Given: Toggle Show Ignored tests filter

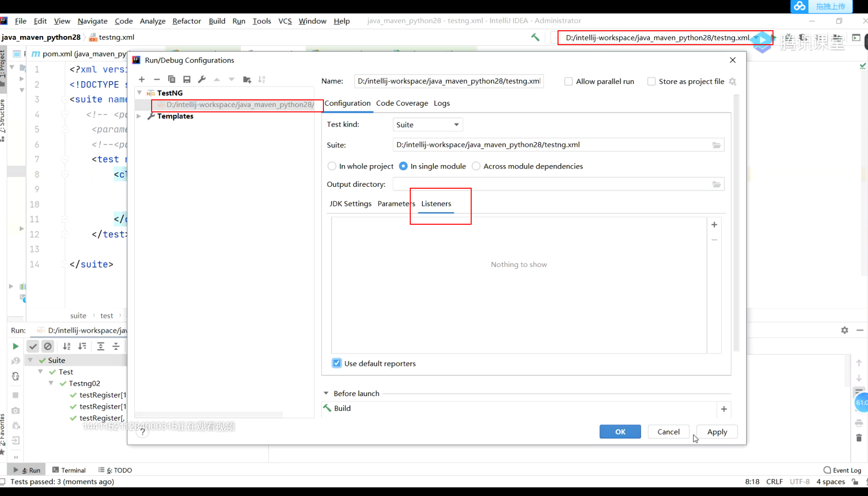Looking at the screenshot, I should (48, 346).
